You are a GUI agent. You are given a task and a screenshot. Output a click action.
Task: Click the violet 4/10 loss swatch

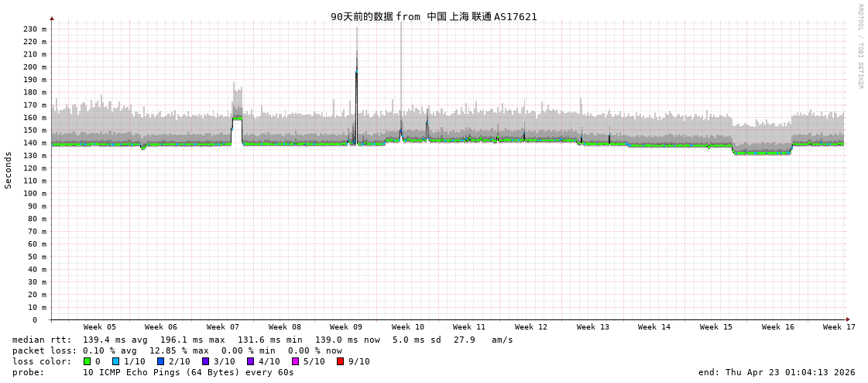[251, 361]
